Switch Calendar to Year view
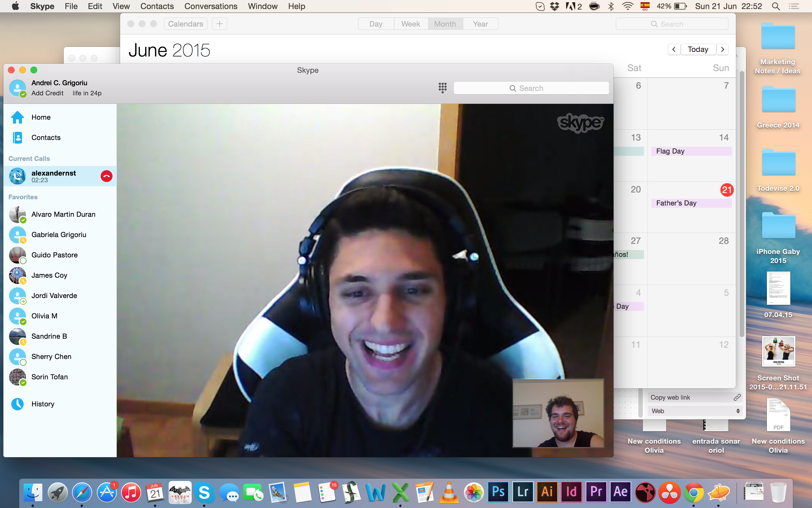 [480, 24]
